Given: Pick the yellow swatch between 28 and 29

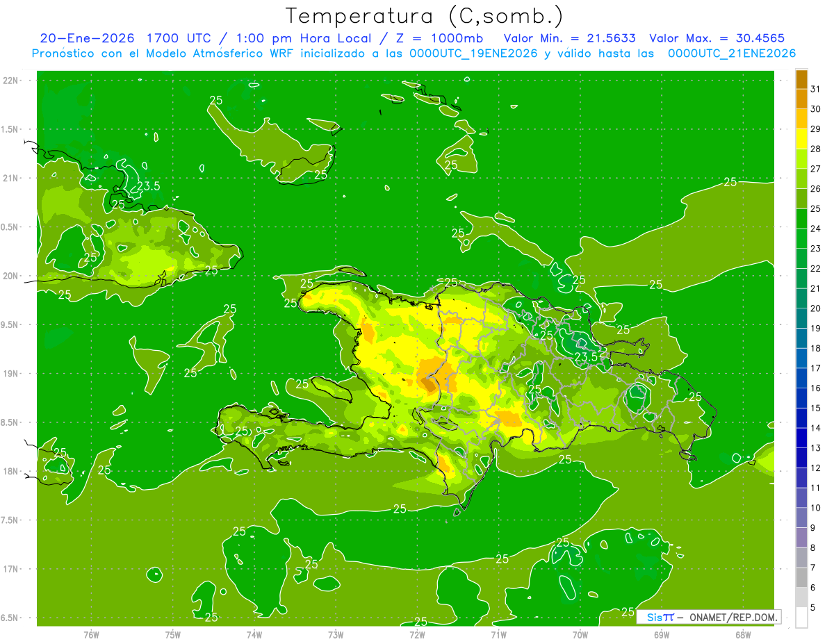Looking at the screenshot, I should point(801,139).
